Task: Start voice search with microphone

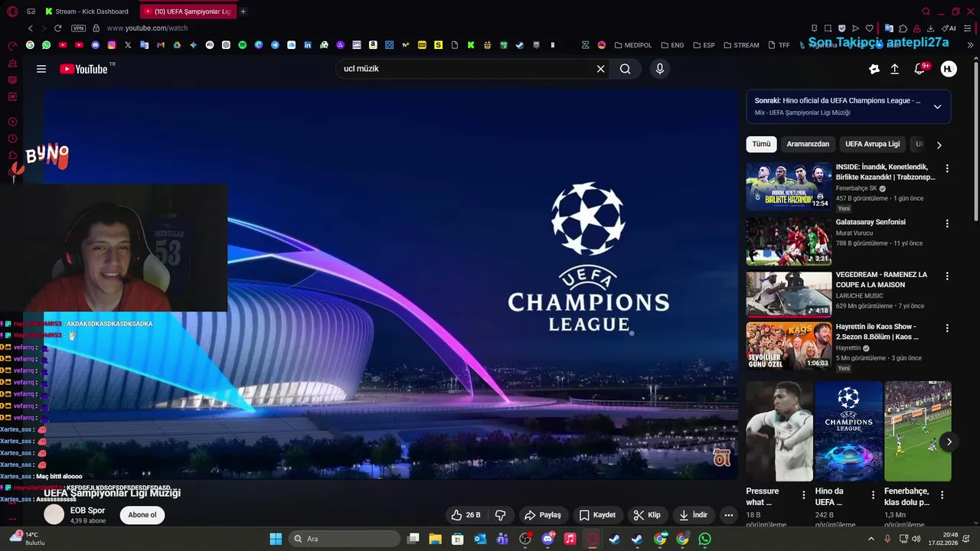Action: (x=660, y=69)
